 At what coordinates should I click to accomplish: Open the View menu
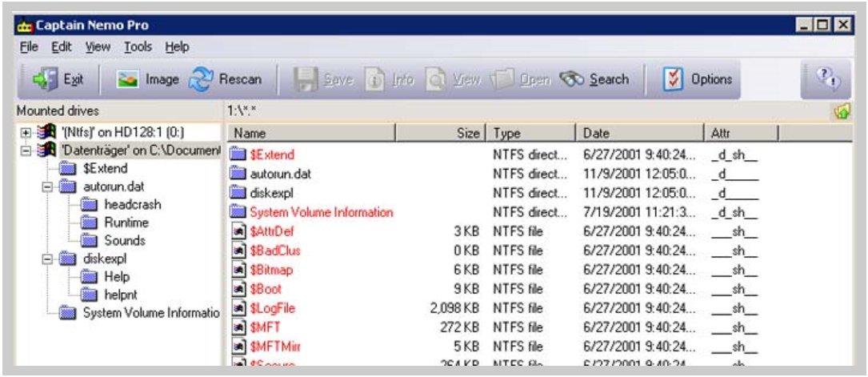(98, 47)
